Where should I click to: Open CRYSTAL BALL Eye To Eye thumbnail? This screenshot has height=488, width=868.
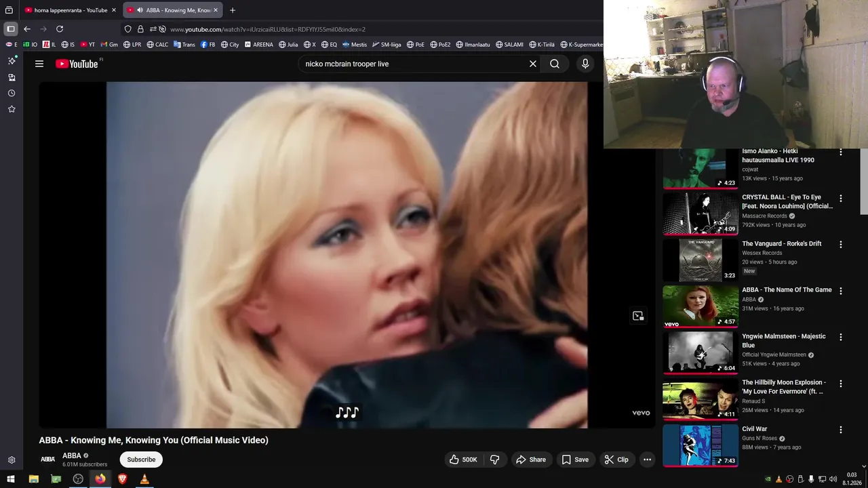coord(701,213)
